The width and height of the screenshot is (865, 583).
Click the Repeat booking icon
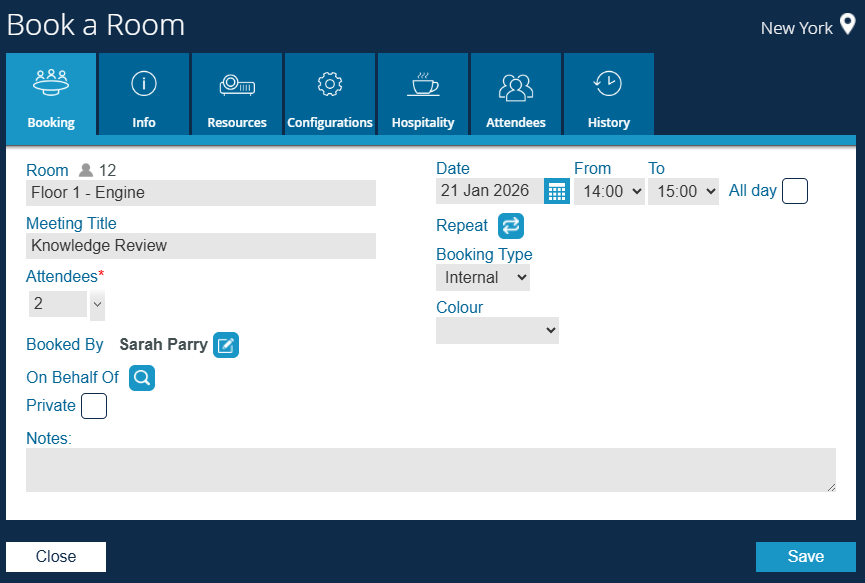[511, 226]
